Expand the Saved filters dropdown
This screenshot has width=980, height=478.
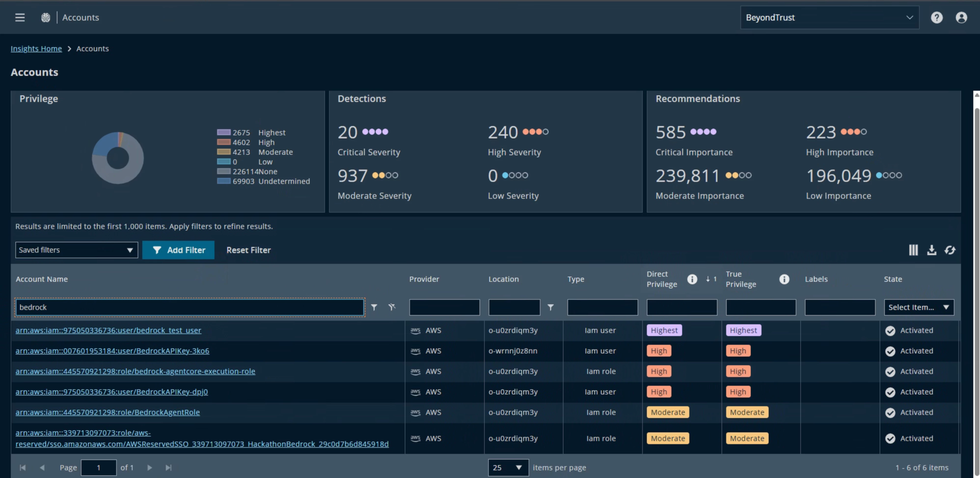(76, 250)
